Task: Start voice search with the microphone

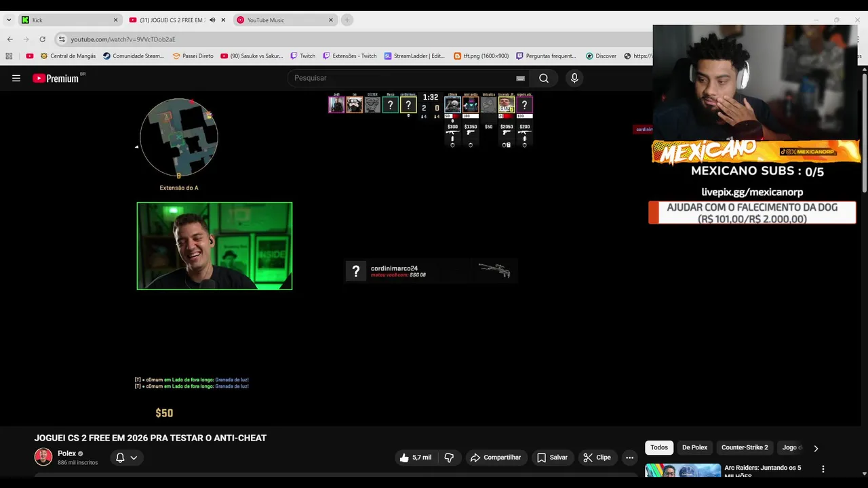Action: (x=574, y=78)
